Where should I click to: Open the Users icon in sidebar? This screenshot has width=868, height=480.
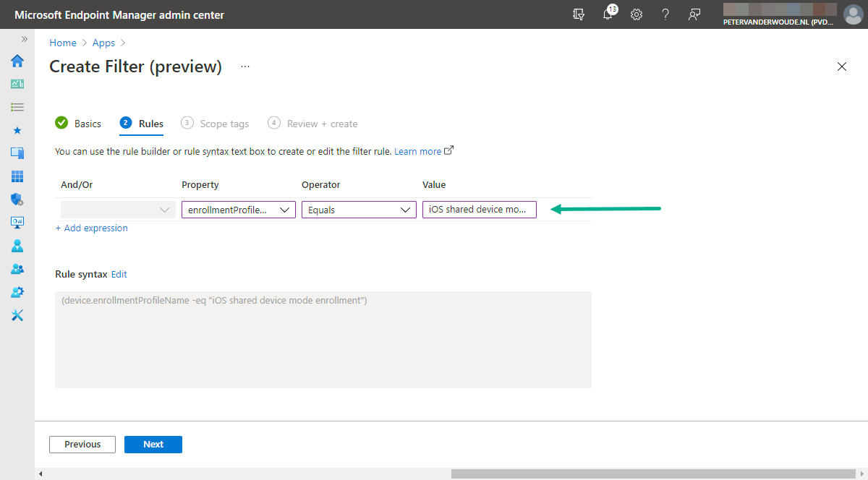coord(17,245)
